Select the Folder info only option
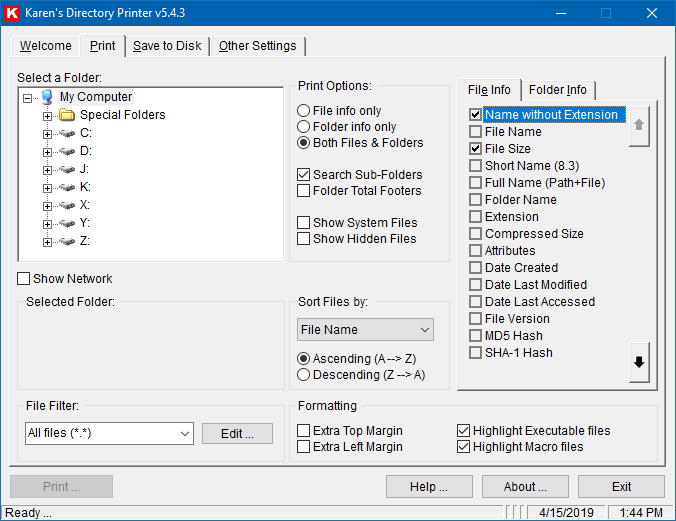 pos(304,127)
